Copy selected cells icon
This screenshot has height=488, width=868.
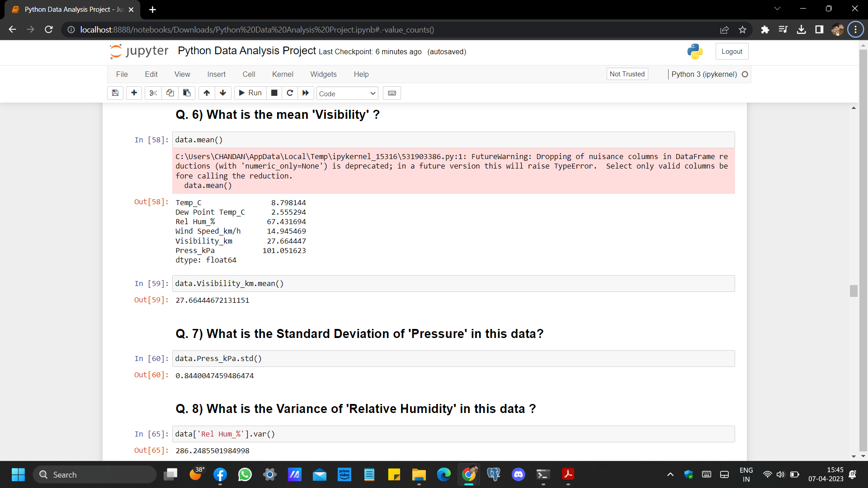170,93
